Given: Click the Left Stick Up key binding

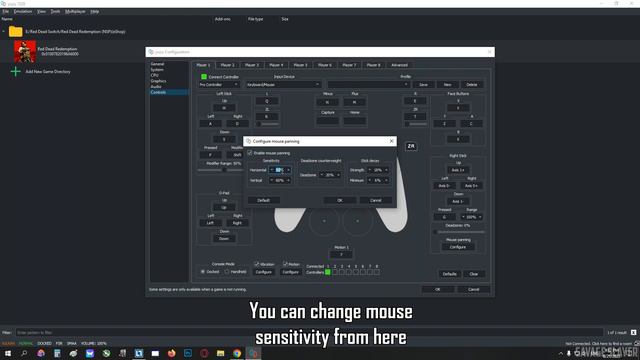Looking at the screenshot, I should 224,108.
